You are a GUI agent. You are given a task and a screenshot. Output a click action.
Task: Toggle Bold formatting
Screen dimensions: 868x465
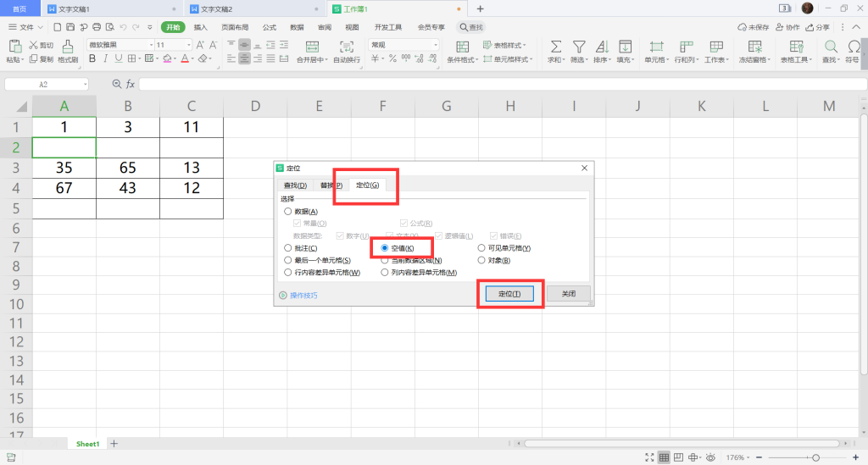[92, 58]
